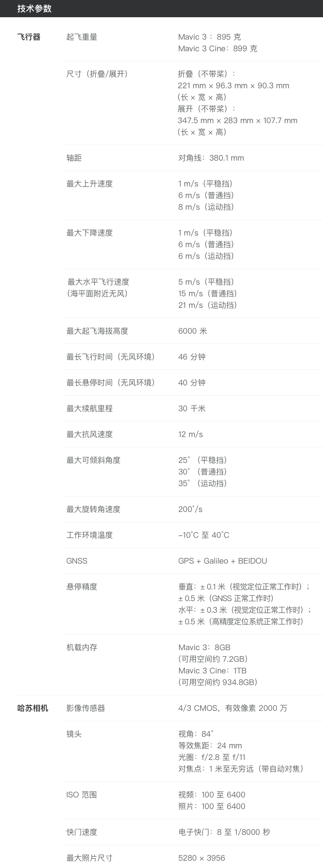Click the 轴距 row label
The width and height of the screenshot is (323, 868).
(74, 158)
